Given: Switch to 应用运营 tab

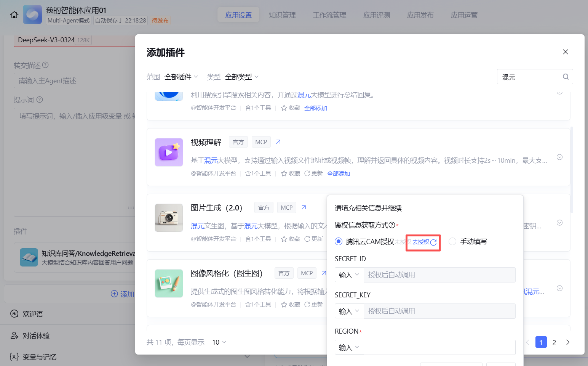Looking at the screenshot, I should tap(464, 15).
